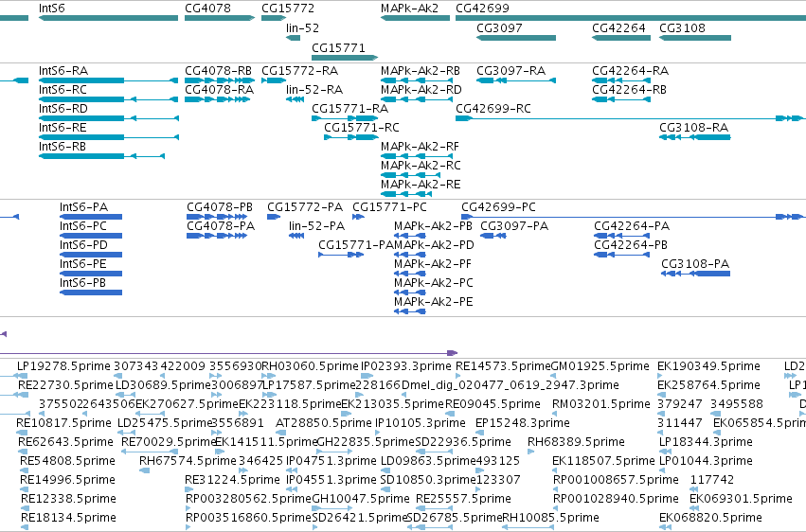Select transcript IntS6-RC
The width and height of the screenshot is (806, 532).
coord(108,99)
